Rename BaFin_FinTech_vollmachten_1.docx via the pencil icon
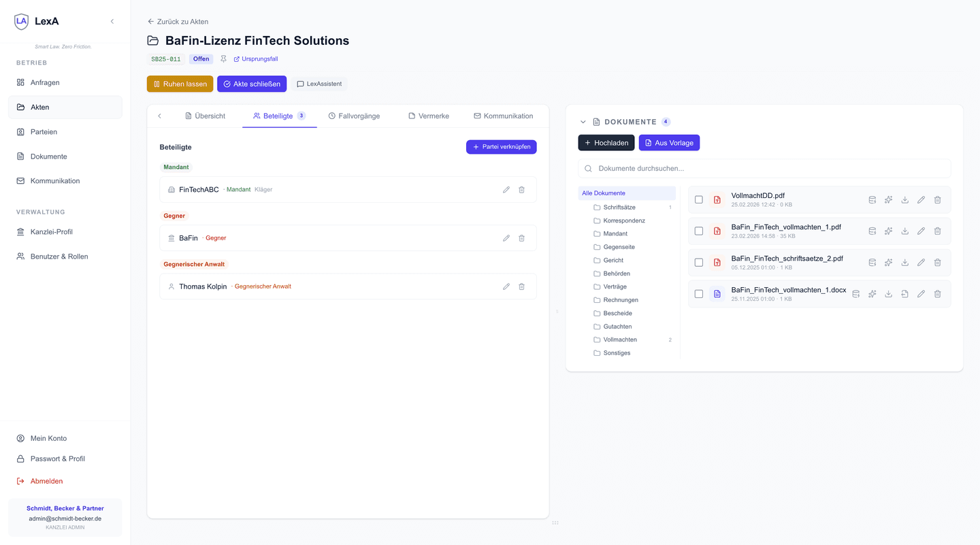Screen dimensions: 980x545 click(x=921, y=294)
